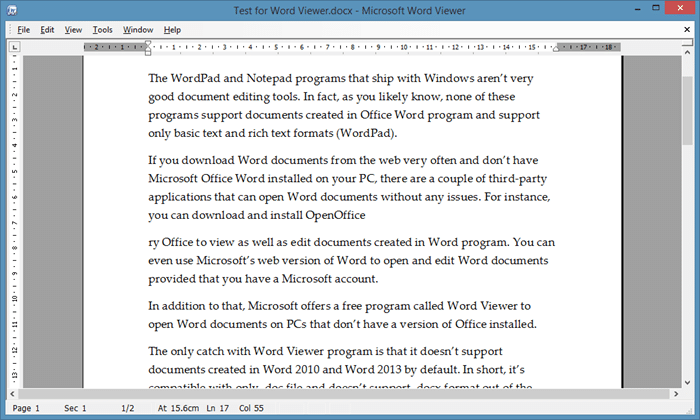Click 'third-party' in the second paragraph
This screenshot has width=700, height=420.
coord(517,179)
